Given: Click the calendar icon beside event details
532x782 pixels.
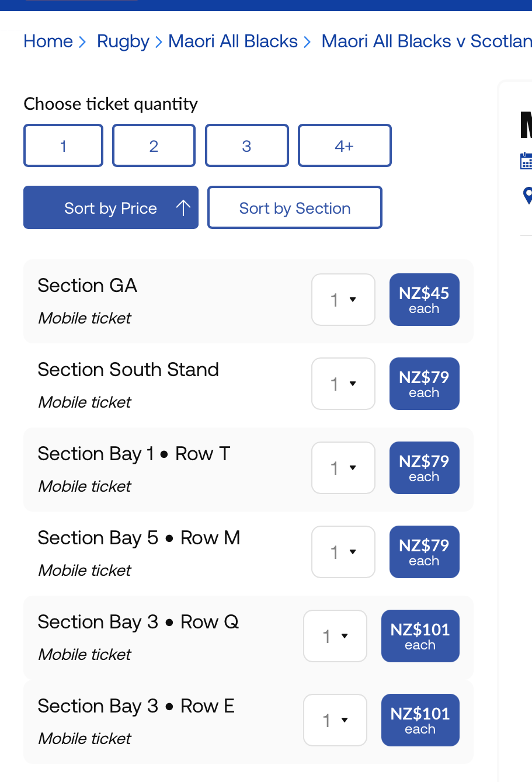Looking at the screenshot, I should click(526, 161).
